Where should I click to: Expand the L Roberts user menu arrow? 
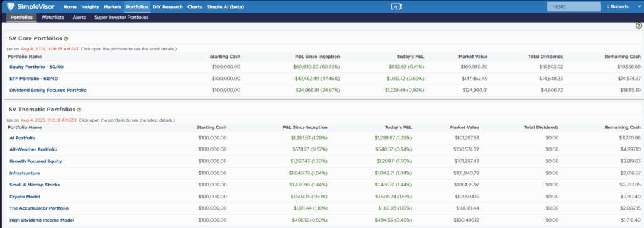639,6
